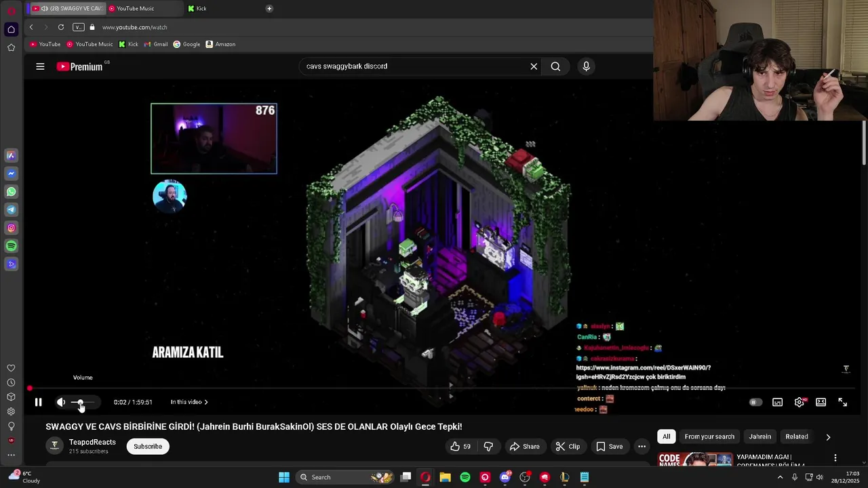The height and width of the screenshot is (488, 868).
Task: Open video player settings gear
Action: (800, 402)
